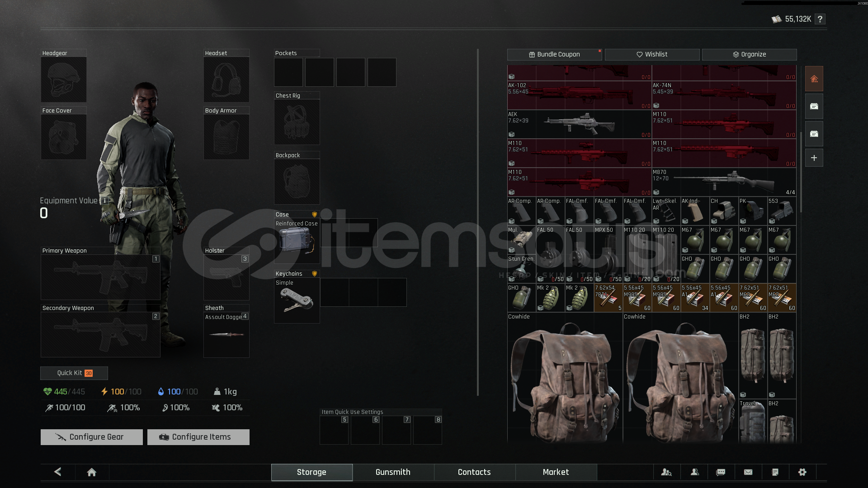Image resolution: width=868 pixels, height=488 pixels.
Task: Select the AK-74N 5.45x39 rifle
Action: (x=724, y=95)
